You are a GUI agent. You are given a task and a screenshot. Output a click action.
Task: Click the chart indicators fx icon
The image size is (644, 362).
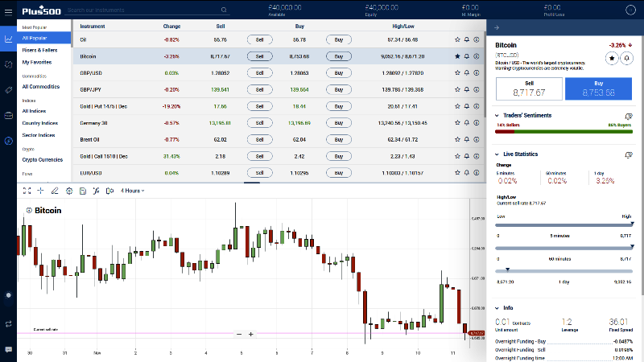point(96,191)
